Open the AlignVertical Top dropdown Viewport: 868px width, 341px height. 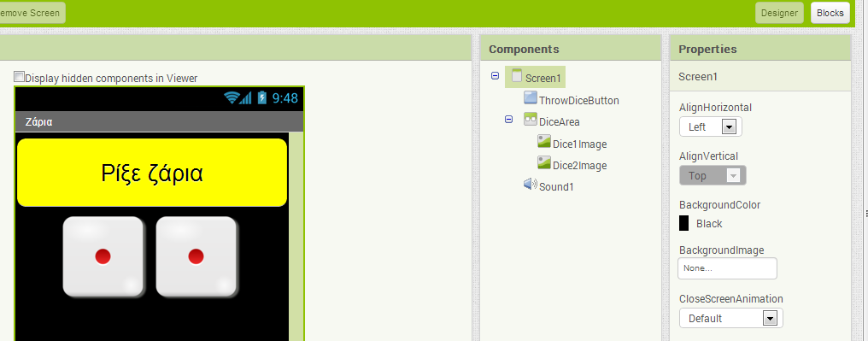[x=713, y=175]
